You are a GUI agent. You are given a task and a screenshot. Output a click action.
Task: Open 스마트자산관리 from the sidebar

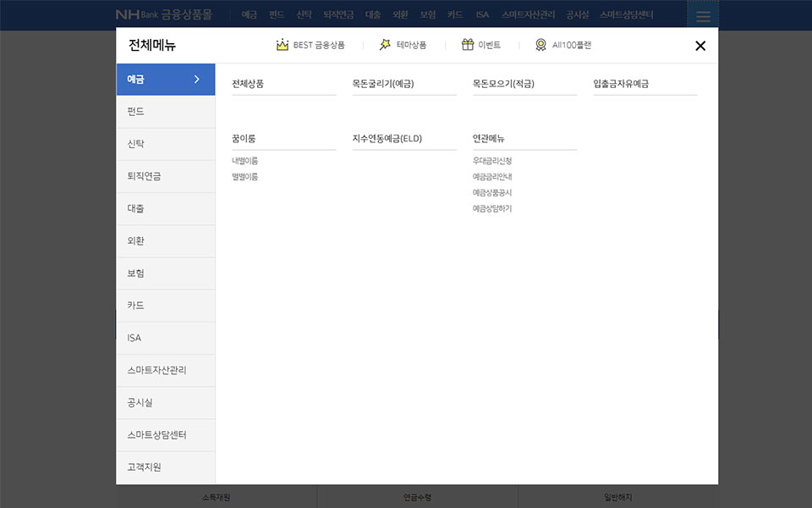click(156, 370)
